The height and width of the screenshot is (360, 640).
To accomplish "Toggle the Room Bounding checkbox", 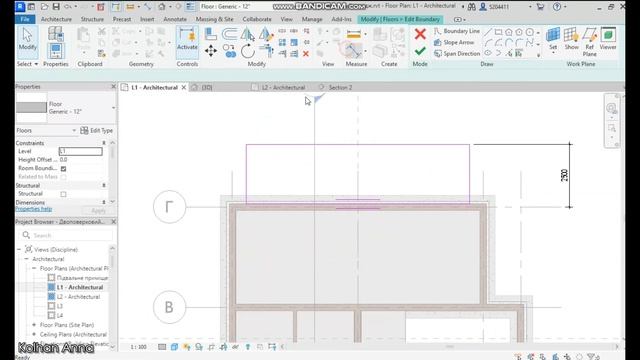I will 63,169.
